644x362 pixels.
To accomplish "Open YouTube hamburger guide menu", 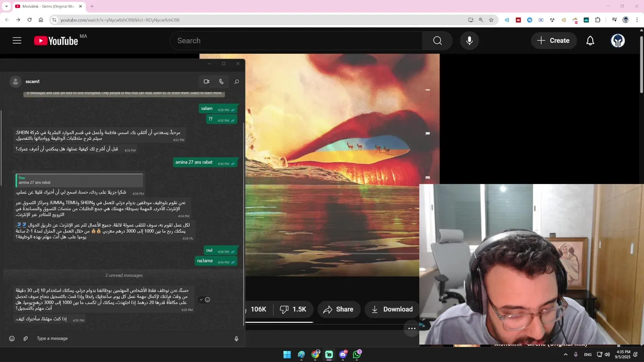I will pyautogui.click(x=17, y=41).
